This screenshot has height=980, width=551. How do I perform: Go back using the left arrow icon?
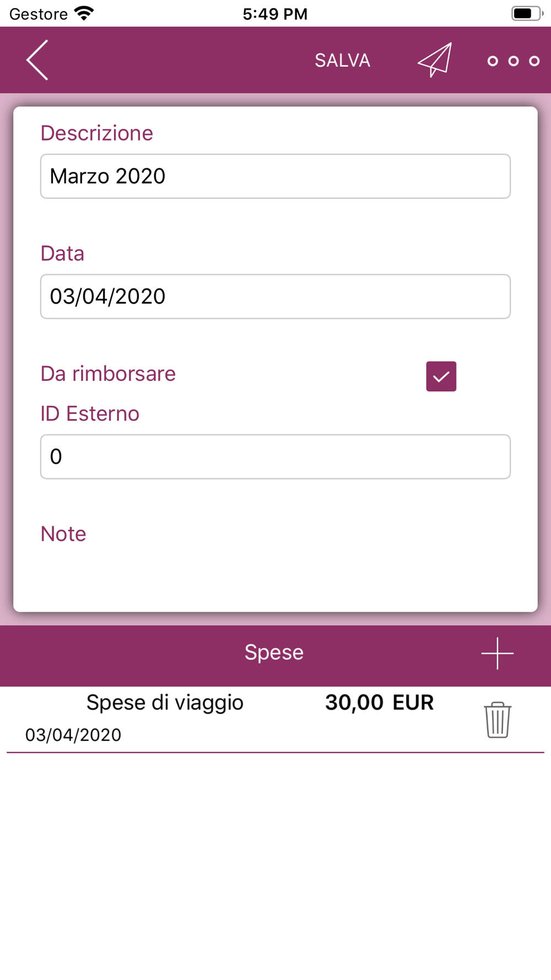[37, 60]
